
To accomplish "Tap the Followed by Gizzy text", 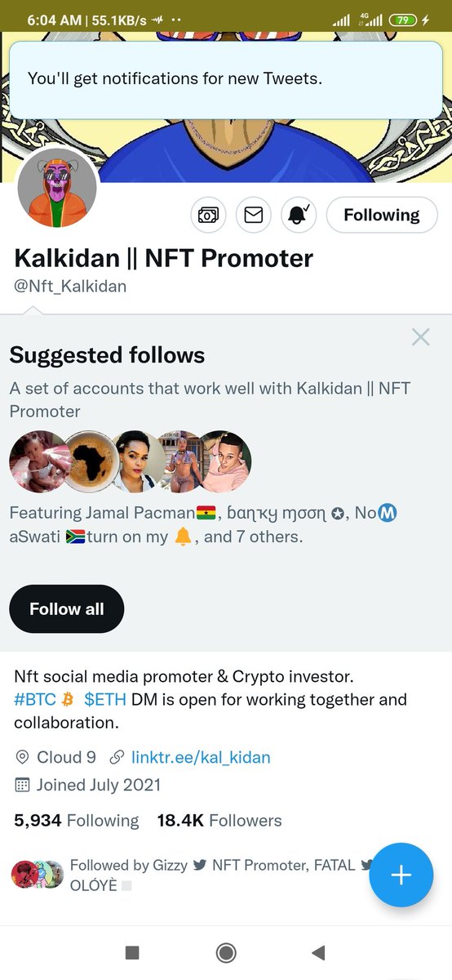I will pyautogui.click(x=129, y=865).
